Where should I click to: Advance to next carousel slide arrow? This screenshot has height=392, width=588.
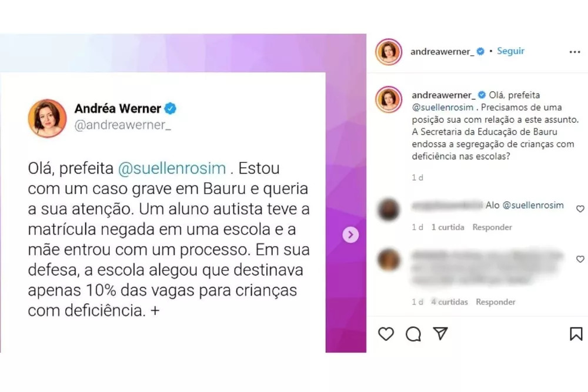[350, 234]
